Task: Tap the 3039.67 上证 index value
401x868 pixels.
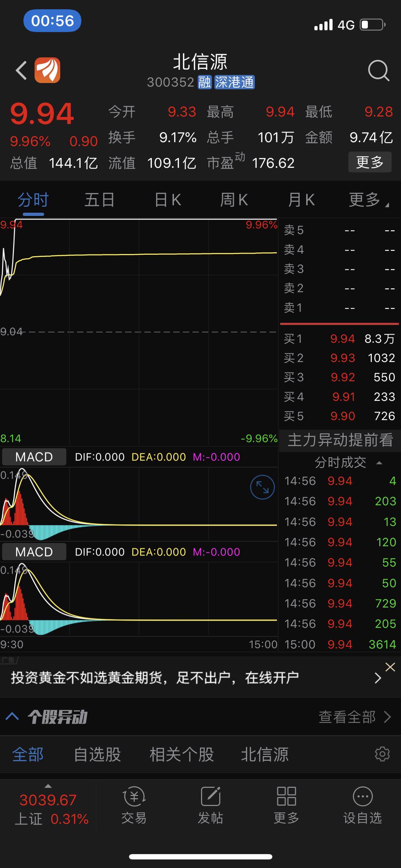Action: [x=48, y=800]
